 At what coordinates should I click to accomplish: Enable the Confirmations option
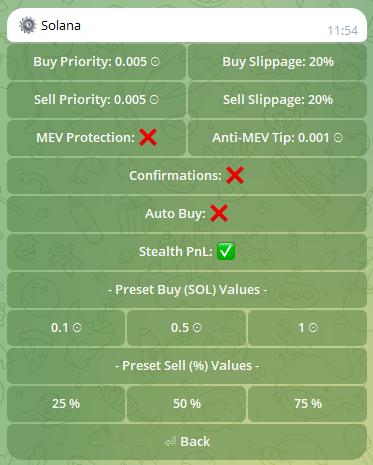(187, 176)
